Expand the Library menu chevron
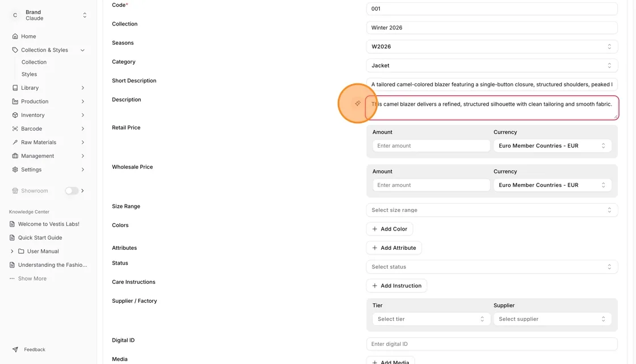The height and width of the screenshot is (364, 636). coord(83,87)
